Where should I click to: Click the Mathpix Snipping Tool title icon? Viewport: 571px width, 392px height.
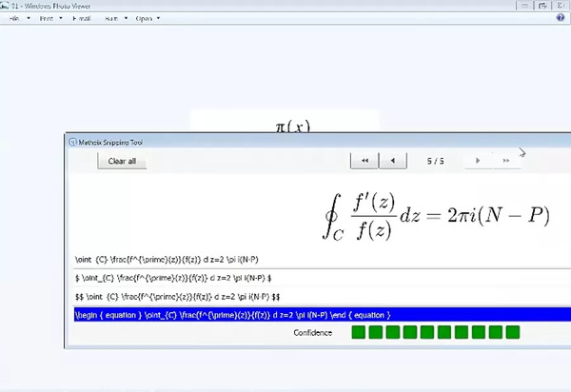[72, 142]
